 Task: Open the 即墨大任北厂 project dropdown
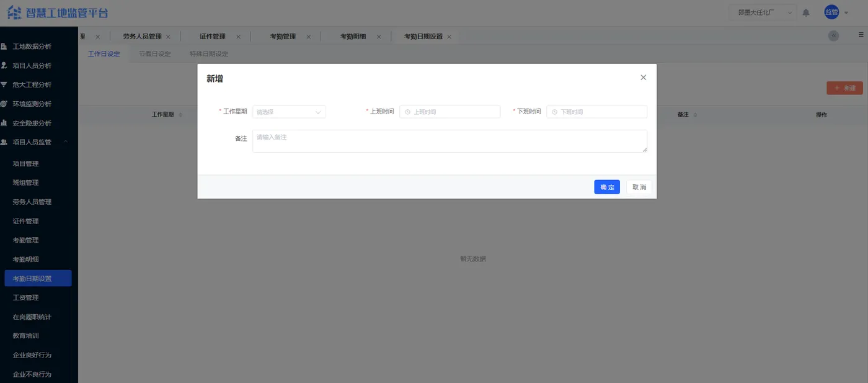763,12
